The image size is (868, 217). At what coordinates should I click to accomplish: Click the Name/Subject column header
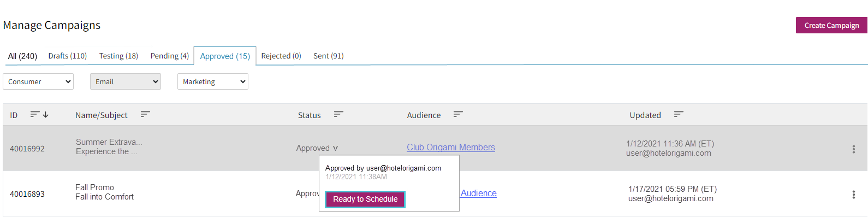tap(102, 115)
